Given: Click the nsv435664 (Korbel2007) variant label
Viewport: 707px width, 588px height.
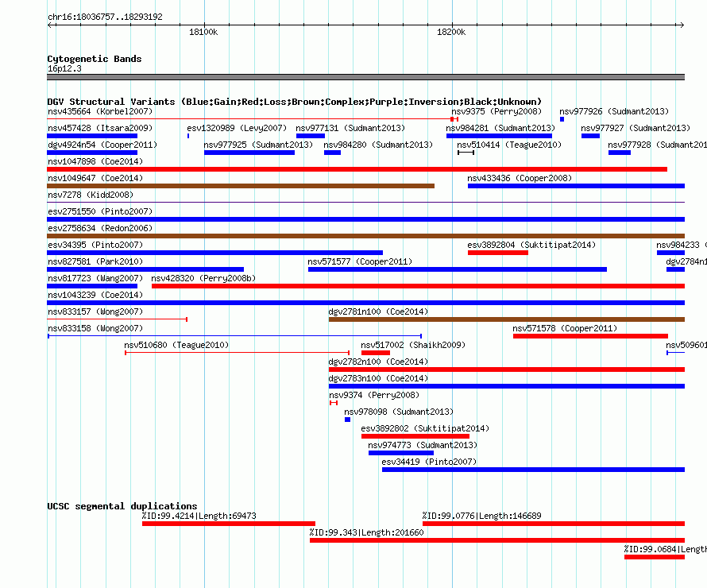Looking at the screenshot, I should (100, 111).
